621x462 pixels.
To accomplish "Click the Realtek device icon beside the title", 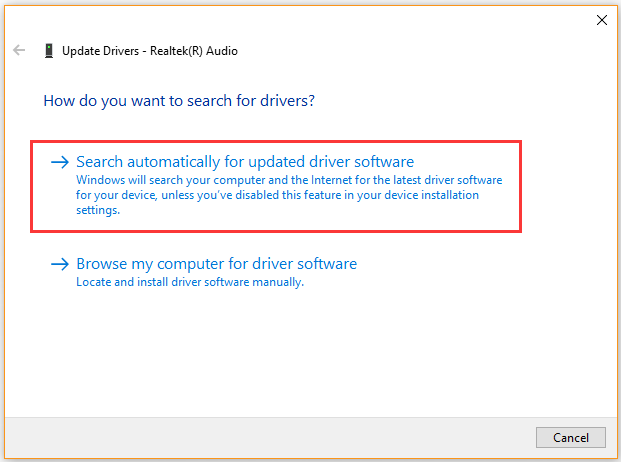I will click(49, 51).
